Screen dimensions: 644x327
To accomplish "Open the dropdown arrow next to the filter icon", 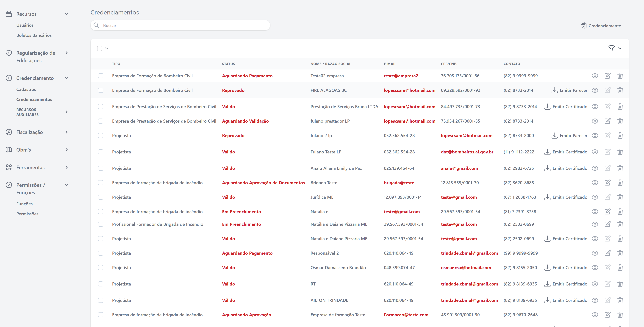I will pos(620,48).
